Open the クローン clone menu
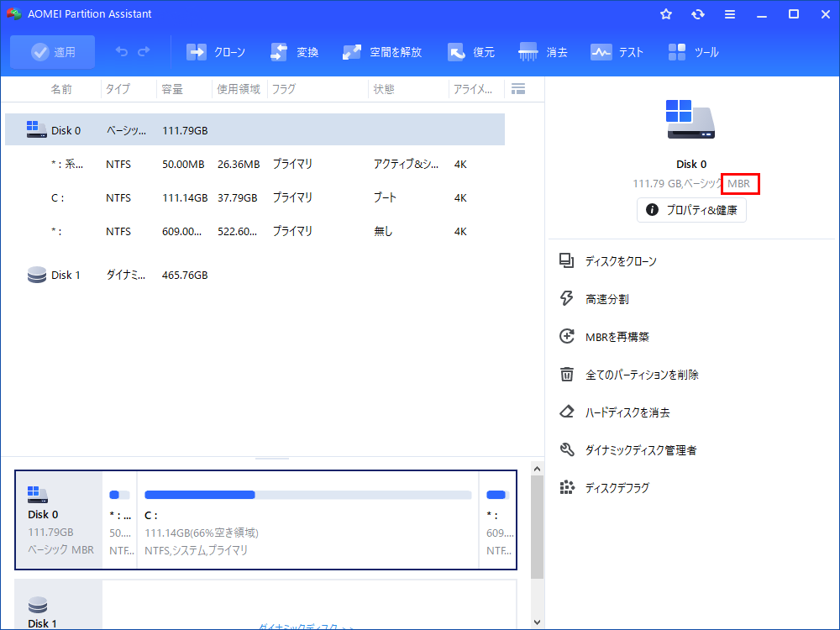 (215, 52)
